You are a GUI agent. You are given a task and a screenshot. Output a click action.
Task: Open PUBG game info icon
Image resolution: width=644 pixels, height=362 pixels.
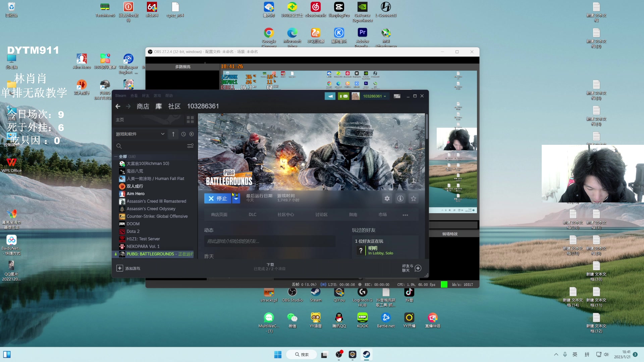[400, 198]
